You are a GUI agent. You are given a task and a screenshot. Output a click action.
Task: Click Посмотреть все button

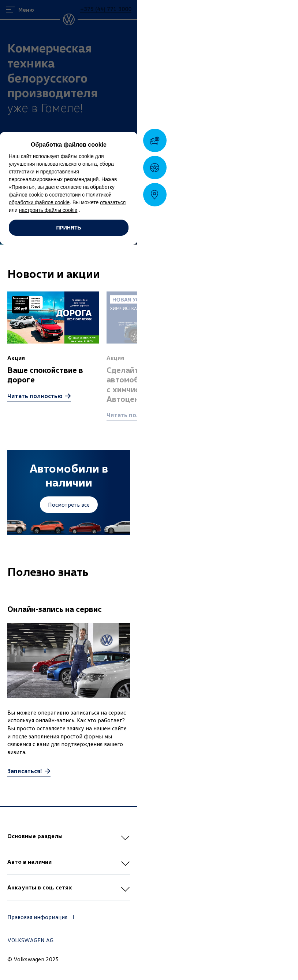[69, 504]
